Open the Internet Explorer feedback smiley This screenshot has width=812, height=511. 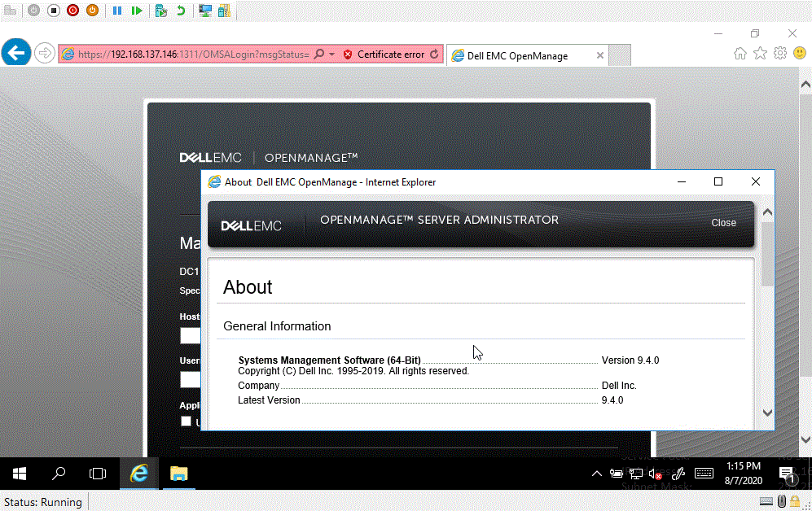[799, 52]
